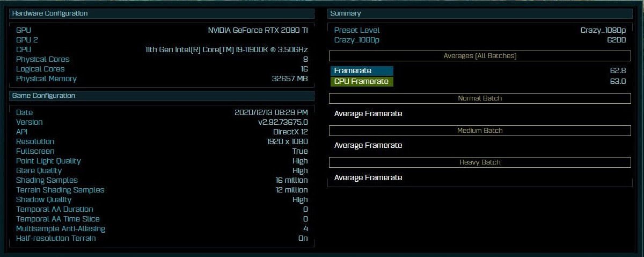This screenshot has width=644, height=257.
Task: Click the Physical Cores value 8
Action: coord(305,59)
